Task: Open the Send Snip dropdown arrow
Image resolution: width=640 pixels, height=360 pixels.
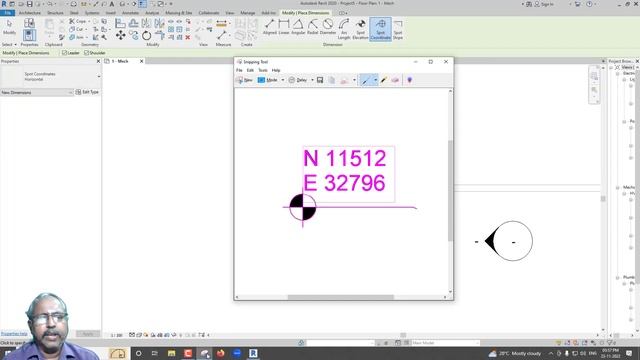Action: pos(354,80)
